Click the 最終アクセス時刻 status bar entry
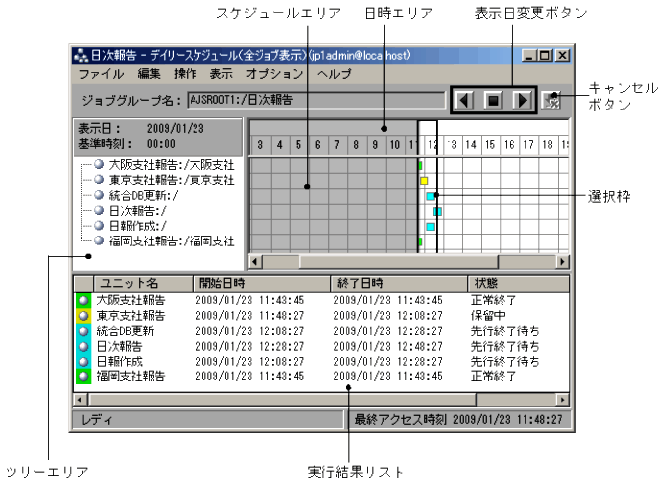This screenshot has width=669, height=486. coord(458,420)
